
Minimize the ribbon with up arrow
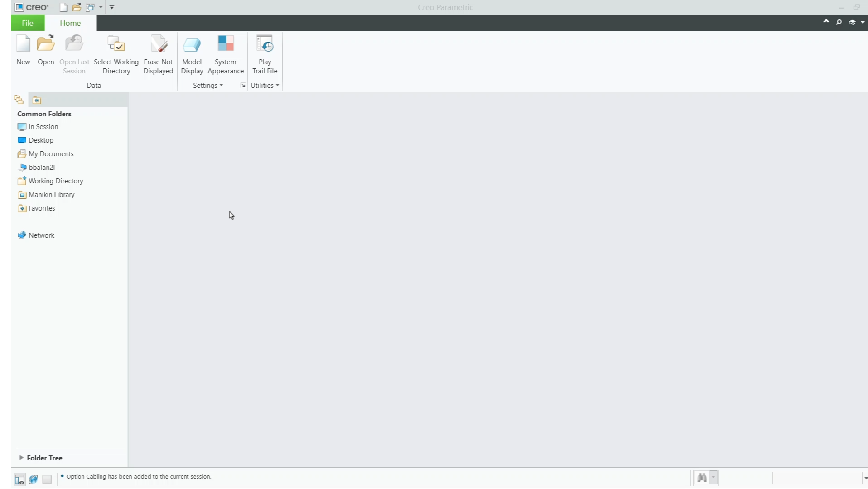coord(826,21)
